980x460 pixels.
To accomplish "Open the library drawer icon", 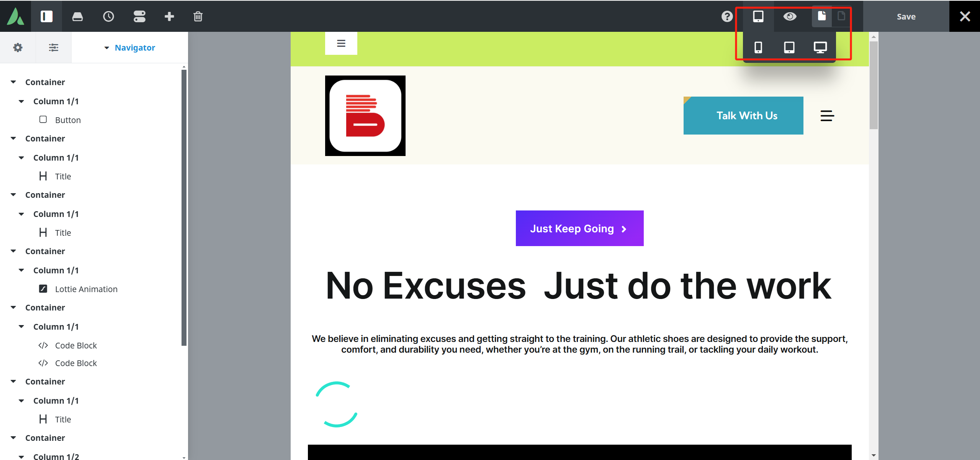I will pos(77,16).
